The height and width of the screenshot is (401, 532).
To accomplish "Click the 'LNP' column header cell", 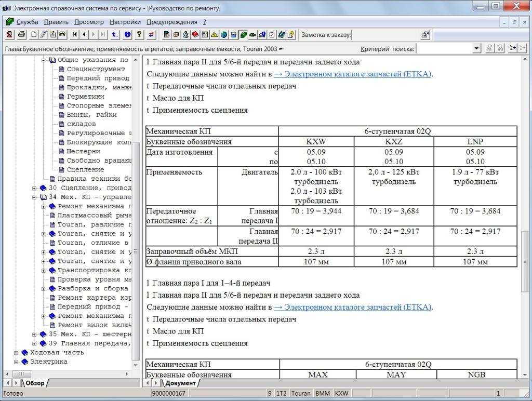I will tap(475, 142).
